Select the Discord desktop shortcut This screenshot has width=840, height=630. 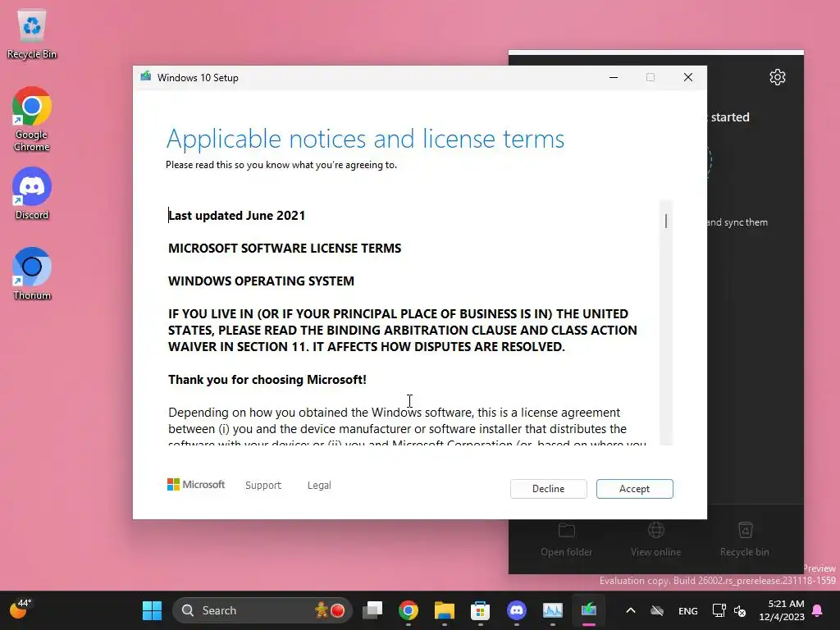[x=32, y=194]
